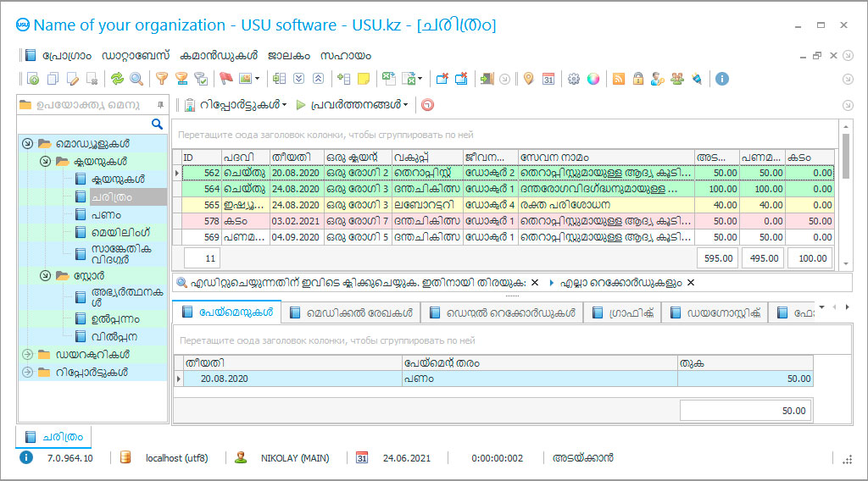Open the പ്രവർത്തനങ്ങൾ actions dropdown
Screen dimensions: 868x481
tap(353, 105)
